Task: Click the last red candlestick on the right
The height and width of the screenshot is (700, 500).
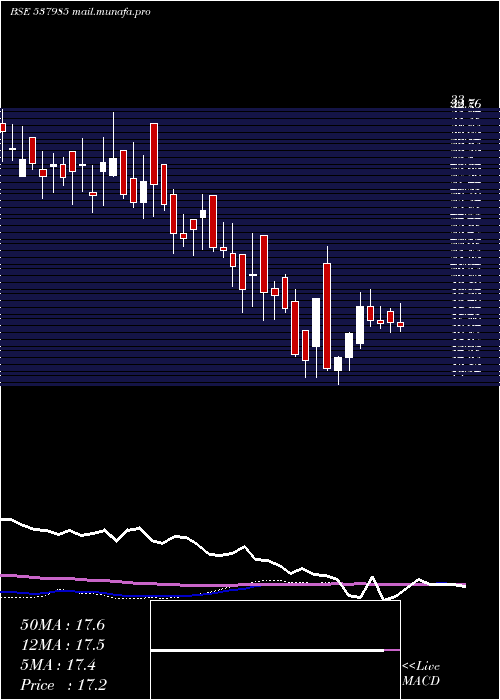Action: (400, 325)
